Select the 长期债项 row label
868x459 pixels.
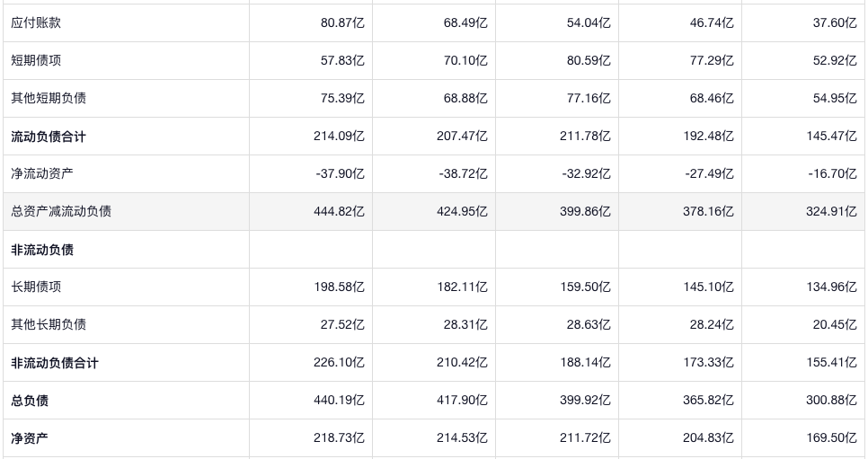(36, 287)
